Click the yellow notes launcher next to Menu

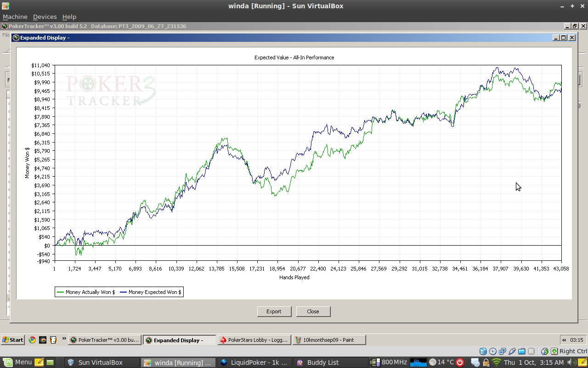click(x=39, y=362)
